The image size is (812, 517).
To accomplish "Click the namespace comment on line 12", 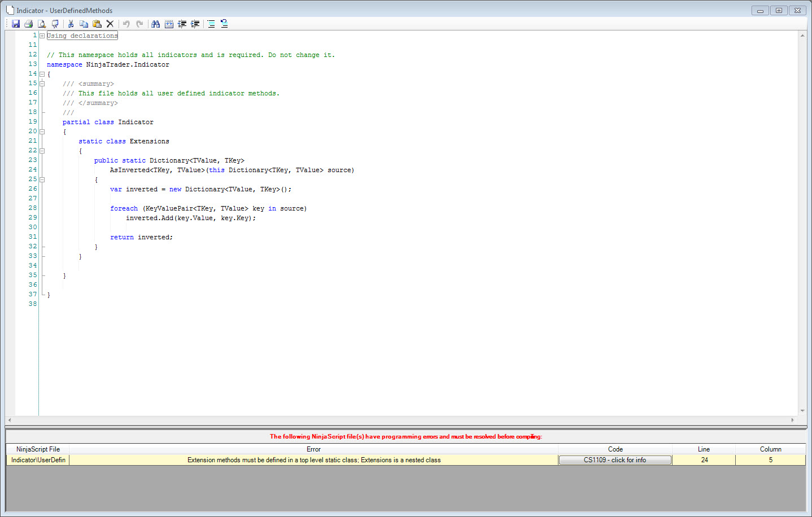I will pos(191,55).
